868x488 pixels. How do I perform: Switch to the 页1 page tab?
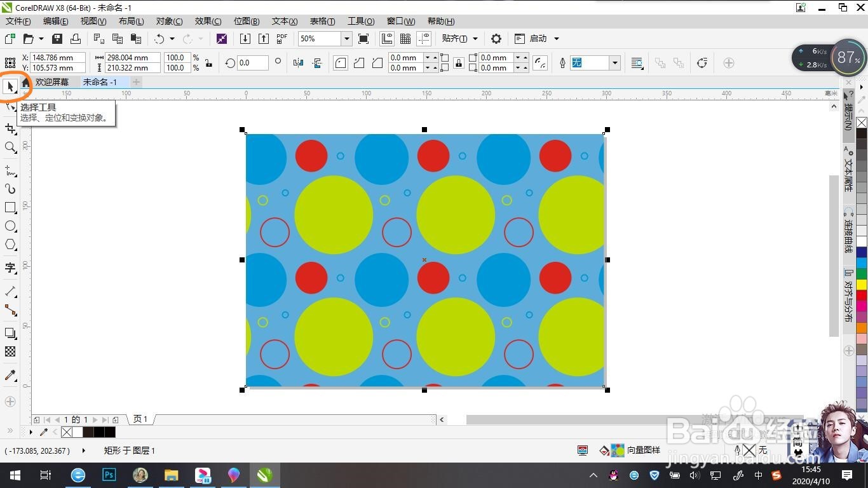[140, 419]
